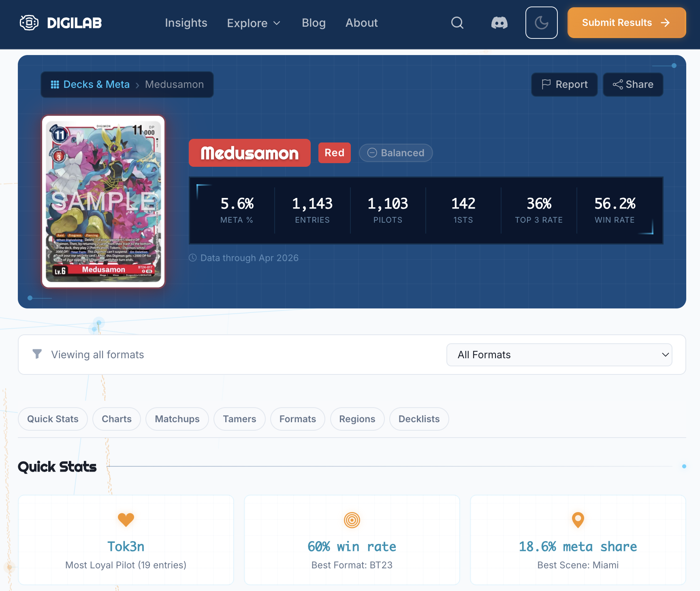This screenshot has height=591, width=700.
Task: Follow the Decks & Meta breadcrumb link
Action: pyautogui.click(x=96, y=84)
